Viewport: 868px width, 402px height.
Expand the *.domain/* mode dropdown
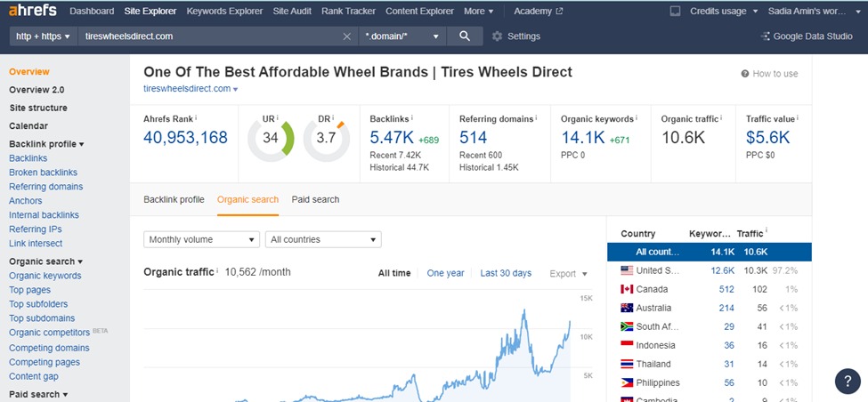tap(402, 36)
